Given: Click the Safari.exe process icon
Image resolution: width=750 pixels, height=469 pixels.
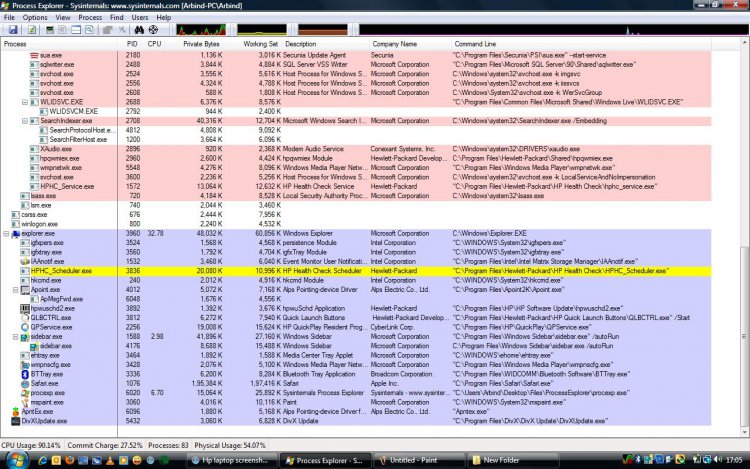Looking at the screenshot, I should (25, 383).
